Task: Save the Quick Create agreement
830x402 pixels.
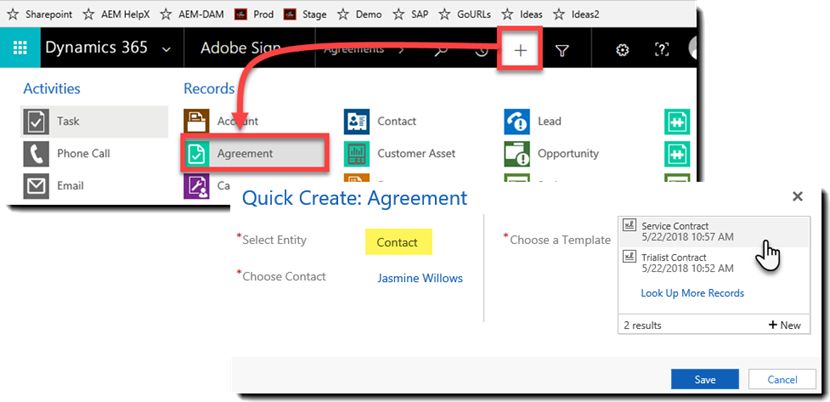Action: [705, 379]
